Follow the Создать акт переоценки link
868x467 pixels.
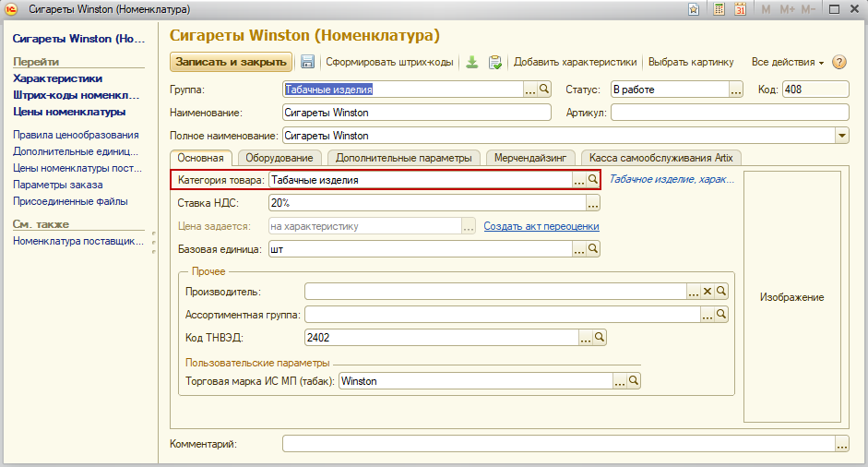click(x=541, y=226)
